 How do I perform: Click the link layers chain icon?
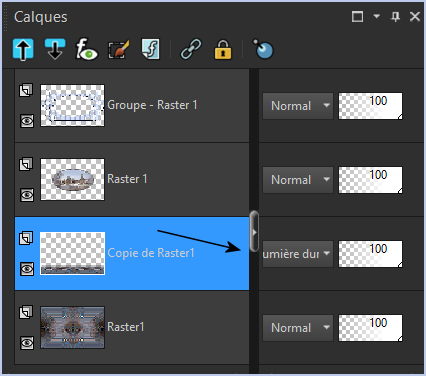pyautogui.click(x=191, y=49)
